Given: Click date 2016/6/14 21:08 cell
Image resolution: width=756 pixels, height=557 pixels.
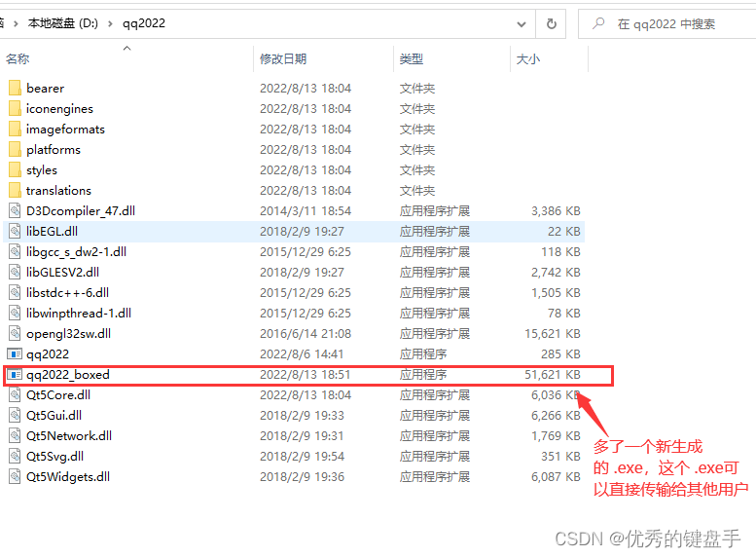Looking at the screenshot, I should click(306, 334).
